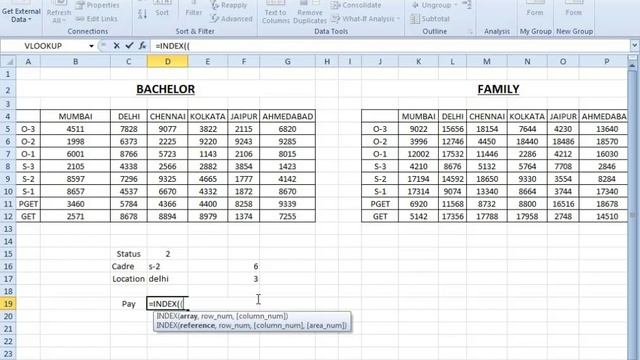Select row 19 header

8,304
